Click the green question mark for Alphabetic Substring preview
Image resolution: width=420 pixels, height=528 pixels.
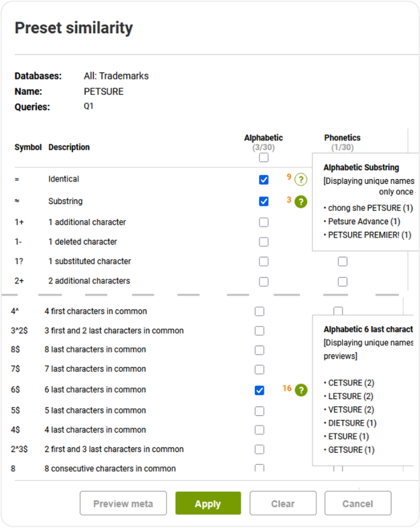tap(300, 201)
